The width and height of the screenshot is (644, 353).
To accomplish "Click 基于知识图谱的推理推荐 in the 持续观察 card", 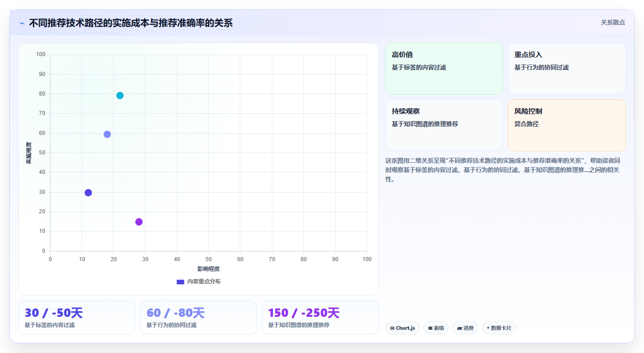I will point(425,124).
